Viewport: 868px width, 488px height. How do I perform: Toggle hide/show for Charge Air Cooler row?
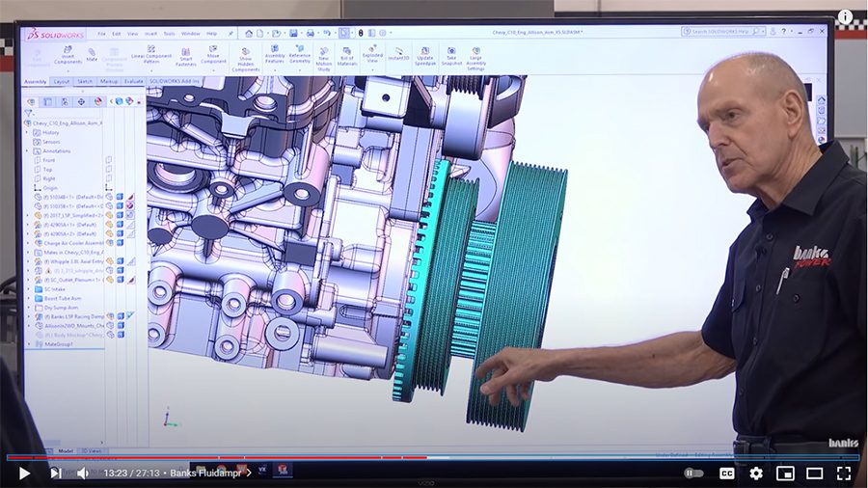(x=110, y=243)
